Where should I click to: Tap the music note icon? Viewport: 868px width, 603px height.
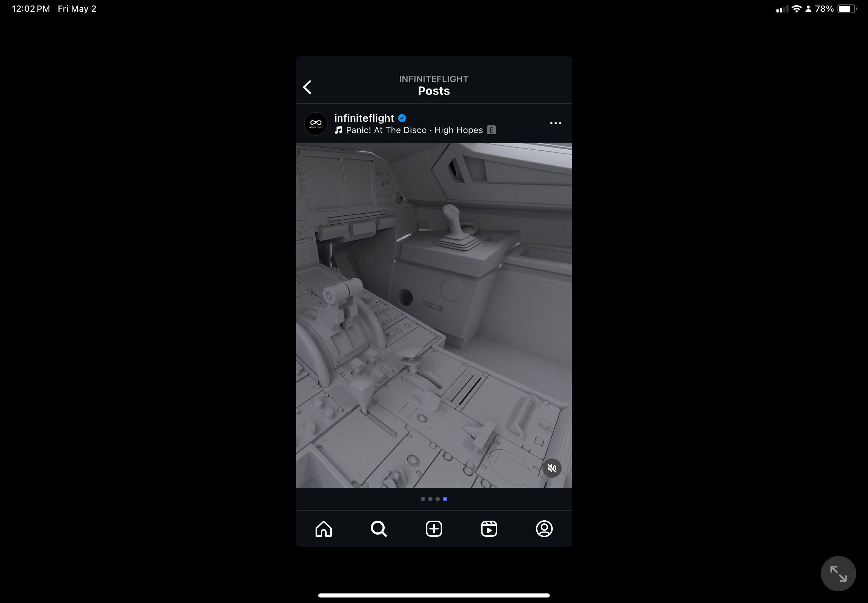coord(339,131)
